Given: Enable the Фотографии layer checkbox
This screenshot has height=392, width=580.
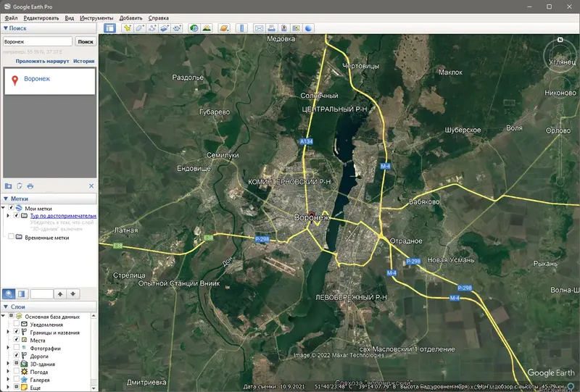Looking at the screenshot, I should 16,348.
